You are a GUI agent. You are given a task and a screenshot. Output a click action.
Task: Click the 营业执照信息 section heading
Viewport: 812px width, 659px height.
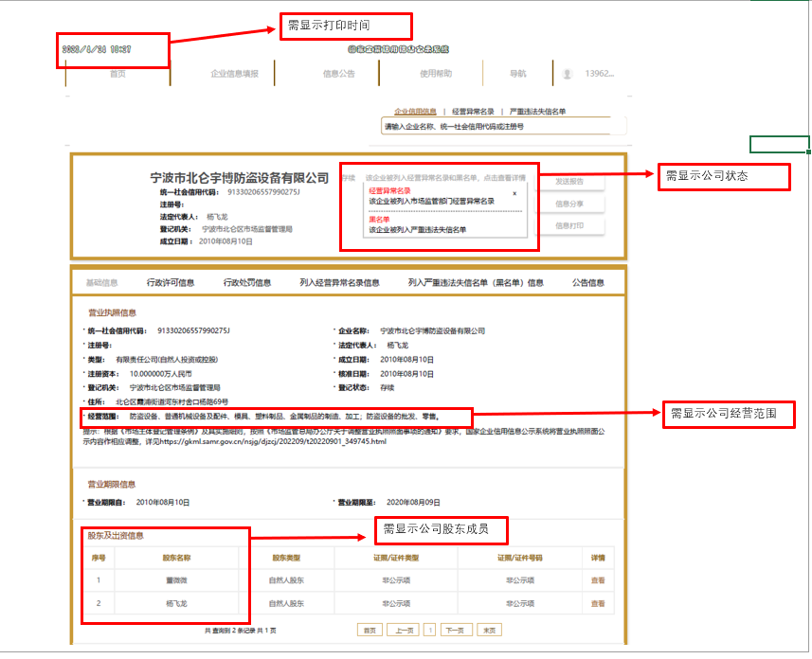click(x=112, y=312)
